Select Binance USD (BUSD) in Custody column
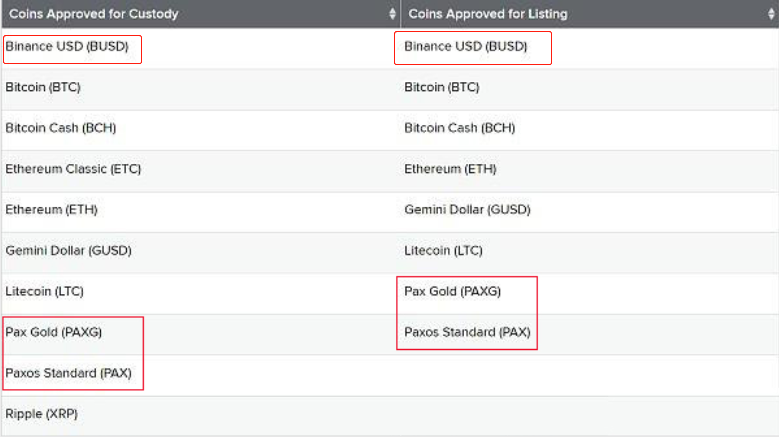 pyautogui.click(x=67, y=47)
